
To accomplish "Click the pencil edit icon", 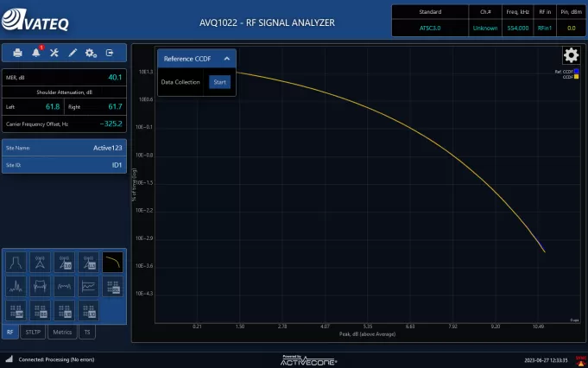I will [73, 53].
